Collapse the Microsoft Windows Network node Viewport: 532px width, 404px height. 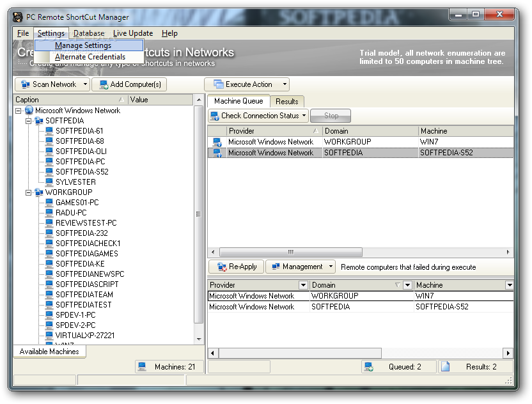[x=19, y=111]
